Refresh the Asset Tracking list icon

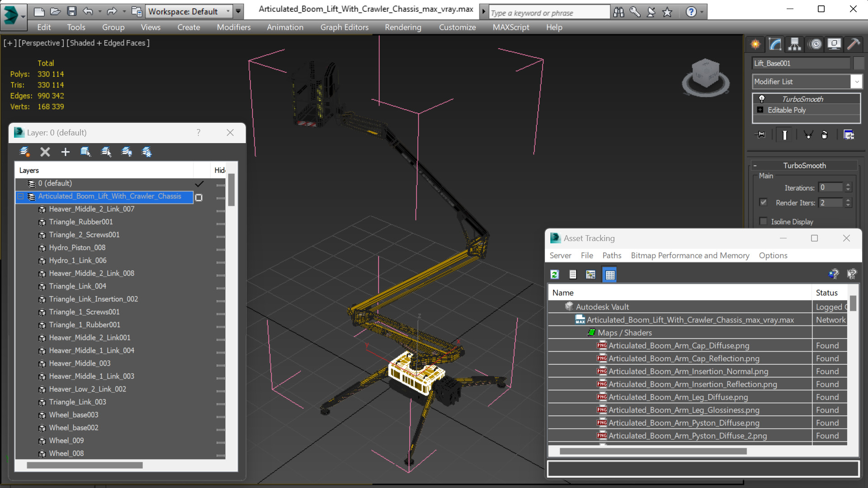click(555, 274)
